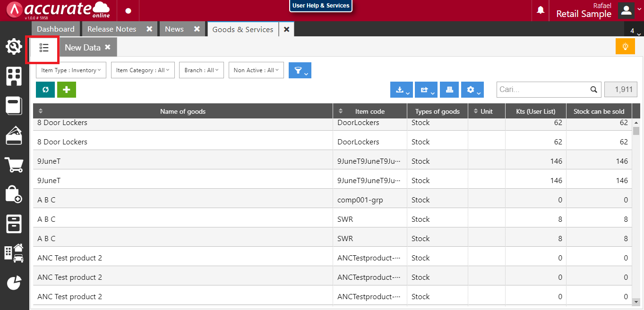Image resolution: width=644 pixels, height=310 pixels.
Task: Close the New Data tab
Action: pyautogui.click(x=108, y=47)
